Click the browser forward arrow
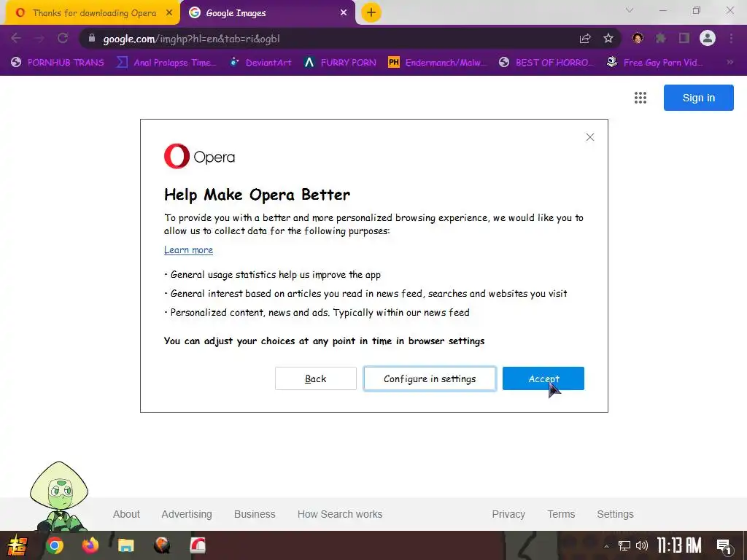This screenshot has height=560, width=747. click(39, 38)
